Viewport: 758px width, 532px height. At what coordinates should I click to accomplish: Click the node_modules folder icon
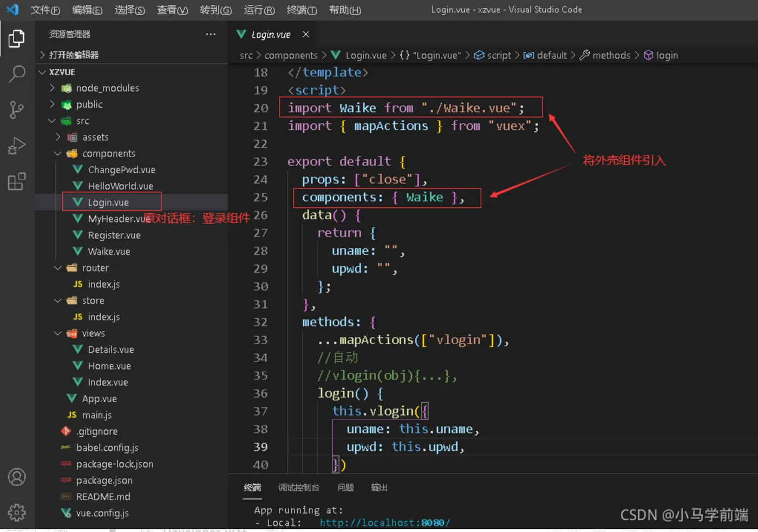[x=67, y=88]
